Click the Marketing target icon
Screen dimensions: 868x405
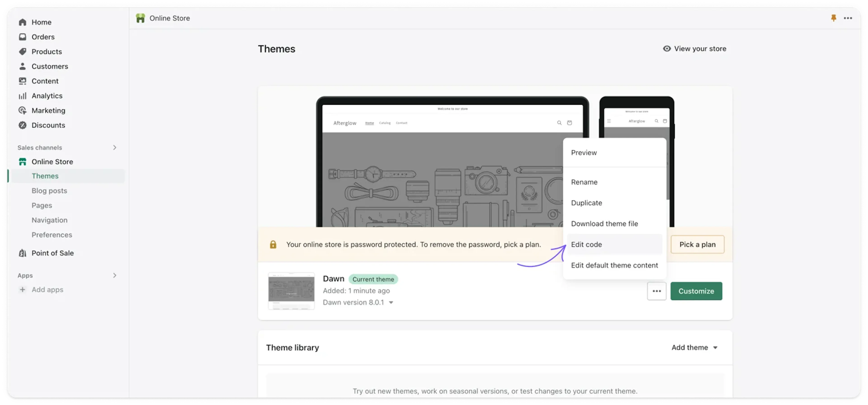click(23, 110)
